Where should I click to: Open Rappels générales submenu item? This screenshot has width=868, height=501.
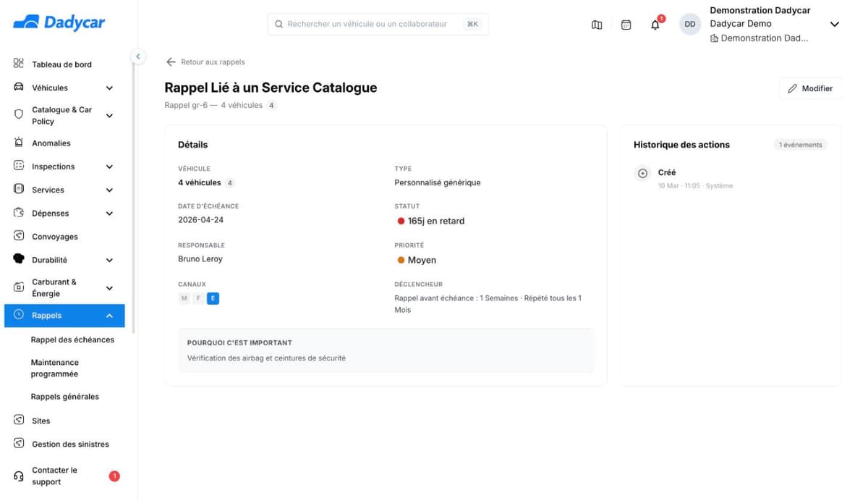[x=65, y=397]
